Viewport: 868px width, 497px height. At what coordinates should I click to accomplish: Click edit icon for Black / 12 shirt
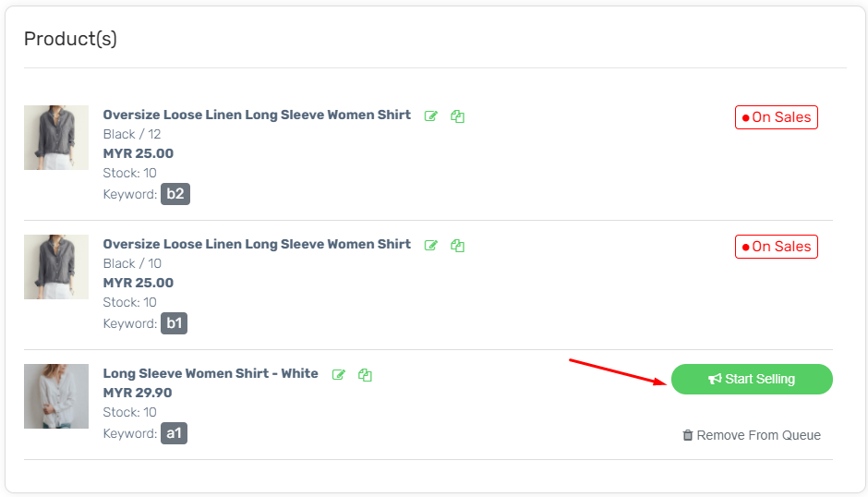(x=430, y=116)
